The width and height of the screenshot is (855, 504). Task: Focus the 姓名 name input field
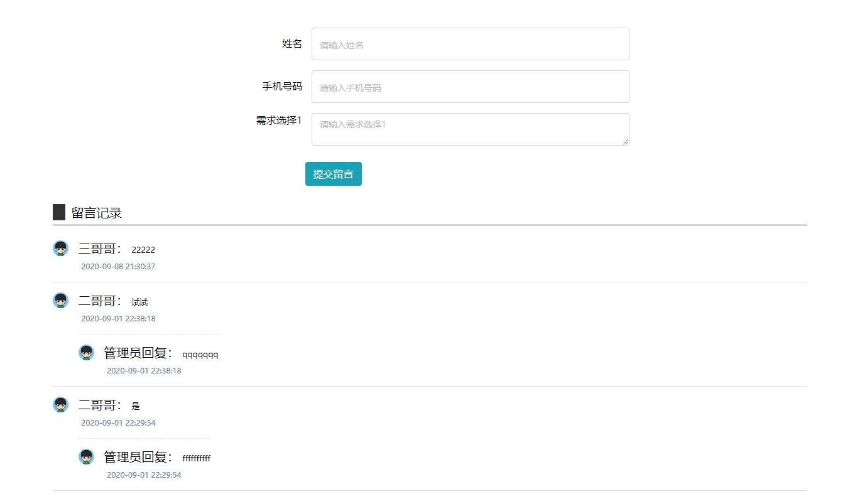click(470, 44)
